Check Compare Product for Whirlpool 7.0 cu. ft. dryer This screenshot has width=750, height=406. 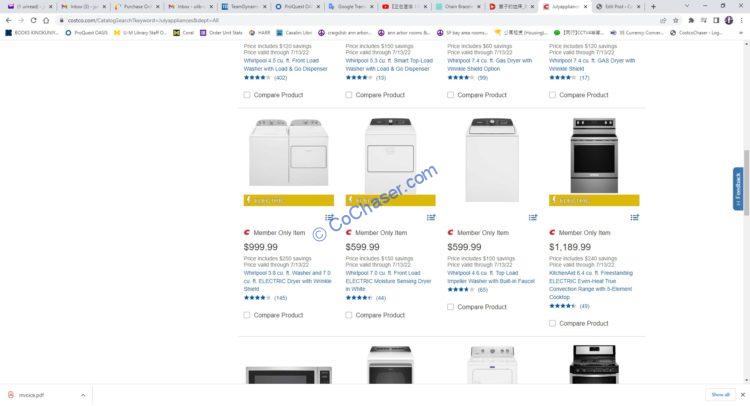pyautogui.click(x=349, y=315)
